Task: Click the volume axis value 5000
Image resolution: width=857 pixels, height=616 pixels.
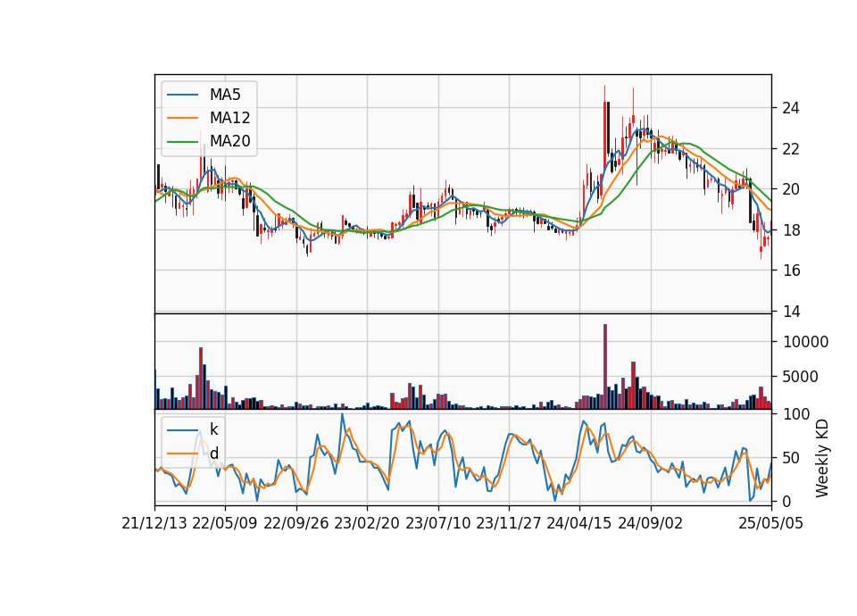Action: (x=801, y=377)
